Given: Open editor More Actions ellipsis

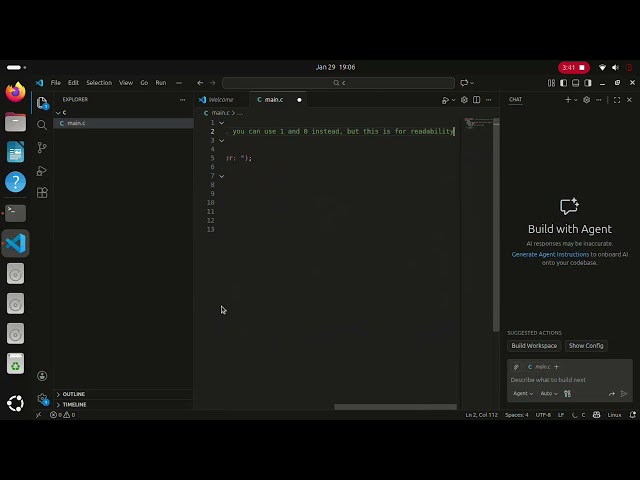Looking at the screenshot, I should [x=489, y=100].
